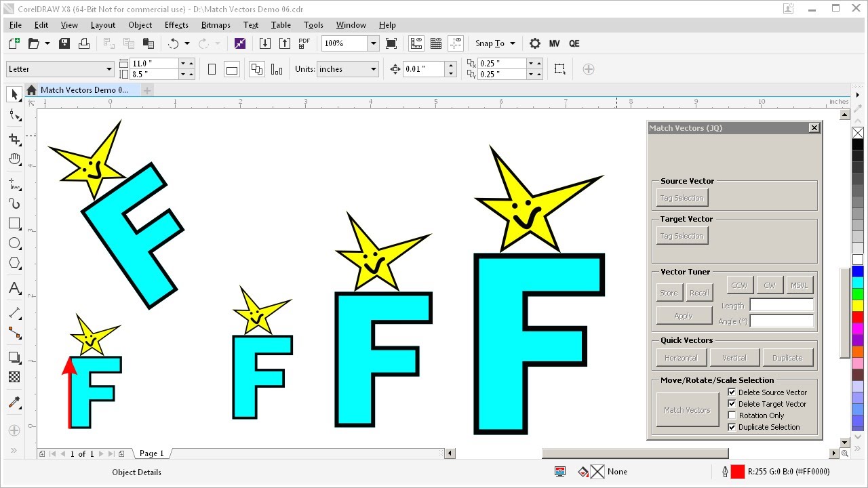Click Tag Selection under Source Vector
868x488 pixels.
pyautogui.click(x=682, y=198)
